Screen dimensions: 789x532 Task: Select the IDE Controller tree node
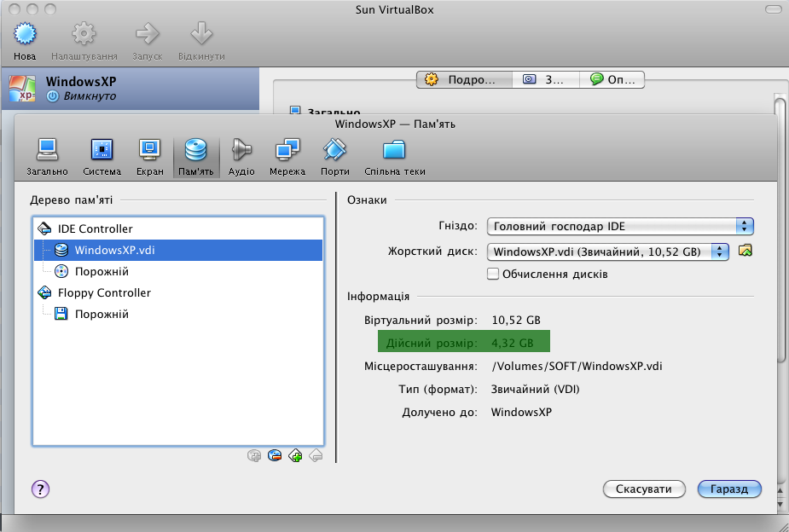[178, 228]
